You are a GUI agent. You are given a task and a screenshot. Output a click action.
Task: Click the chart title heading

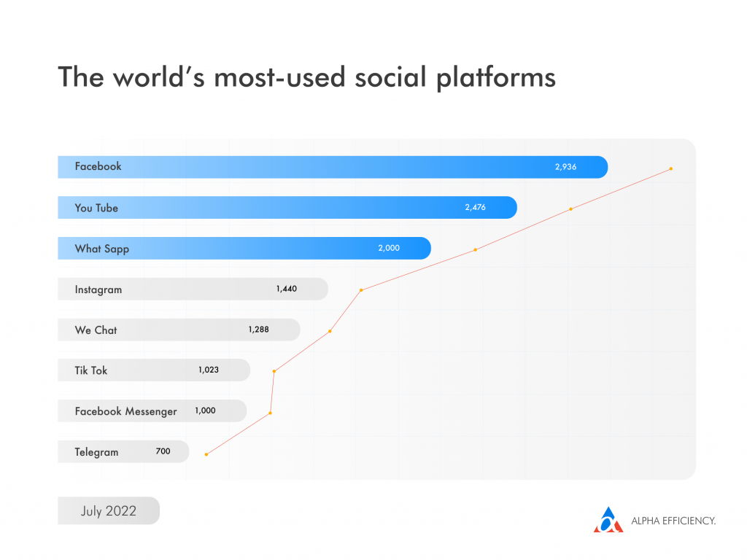(x=307, y=77)
